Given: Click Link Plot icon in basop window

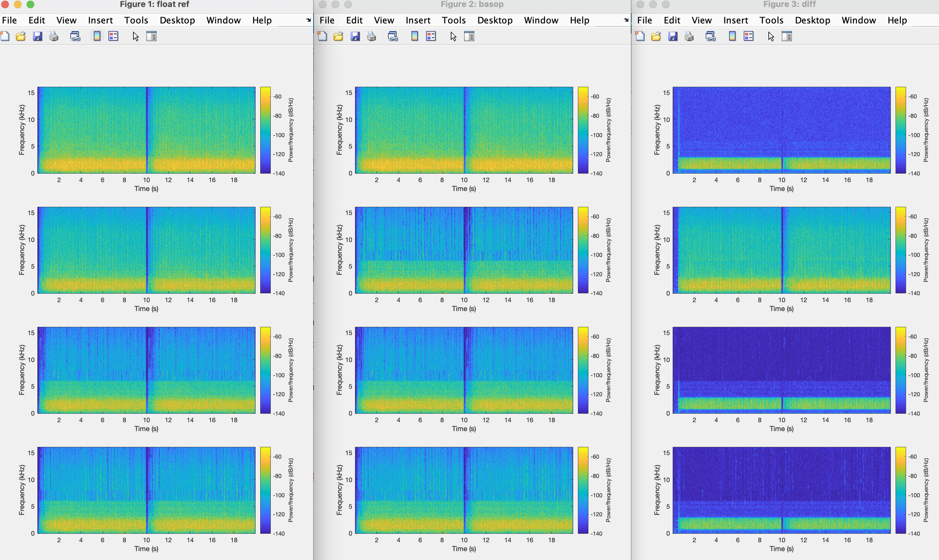Looking at the screenshot, I should tap(393, 36).
